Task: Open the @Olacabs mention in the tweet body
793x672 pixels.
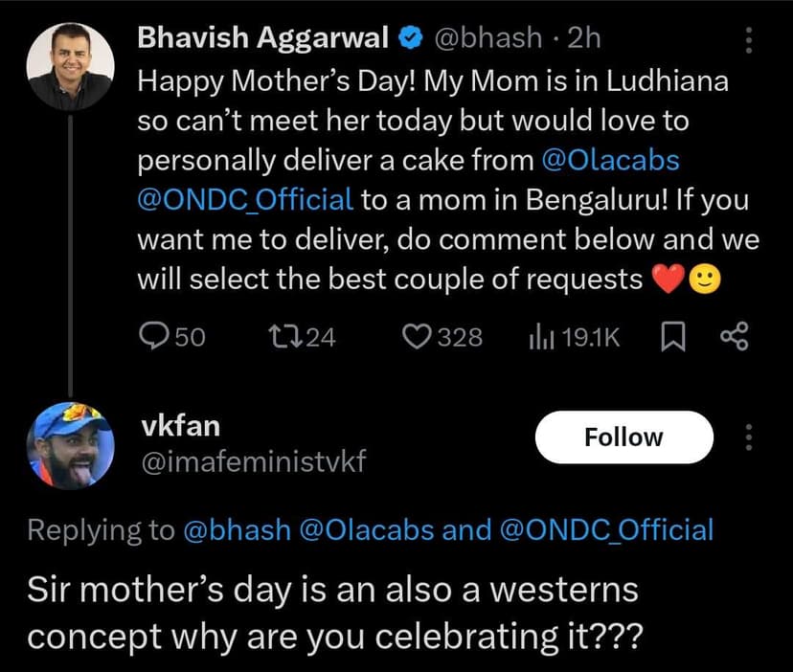Action: pos(611,161)
